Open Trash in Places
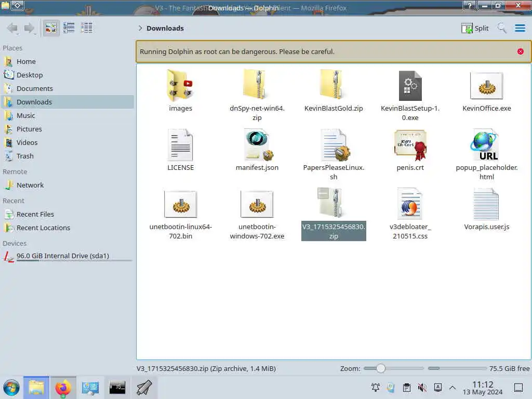532x399 pixels. point(67,156)
